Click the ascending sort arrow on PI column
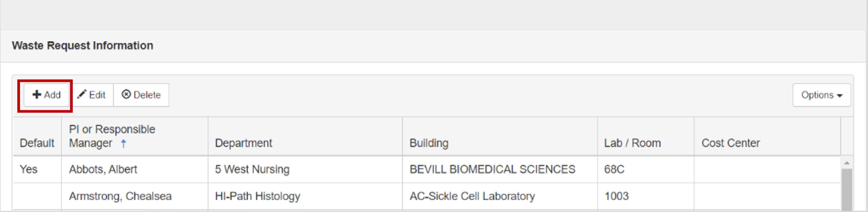Viewport: 868px width, 212px height. pos(124,144)
